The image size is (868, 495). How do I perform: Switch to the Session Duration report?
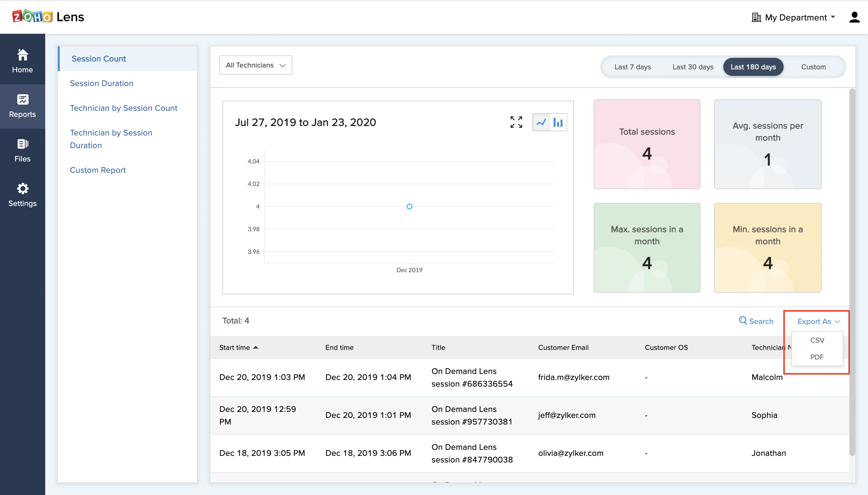click(x=101, y=83)
